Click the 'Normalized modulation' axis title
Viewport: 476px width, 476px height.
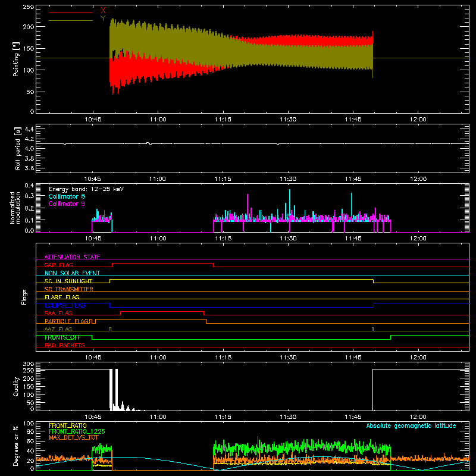15,208
